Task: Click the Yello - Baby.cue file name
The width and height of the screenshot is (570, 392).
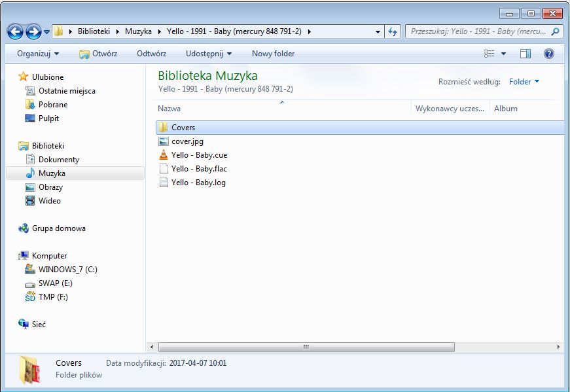Action: [199, 155]
